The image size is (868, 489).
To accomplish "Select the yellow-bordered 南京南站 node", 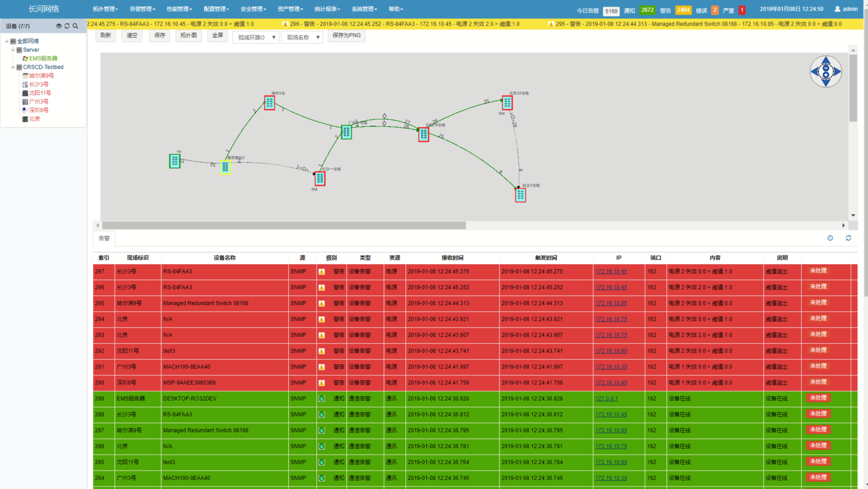I will tap(225, 167).
